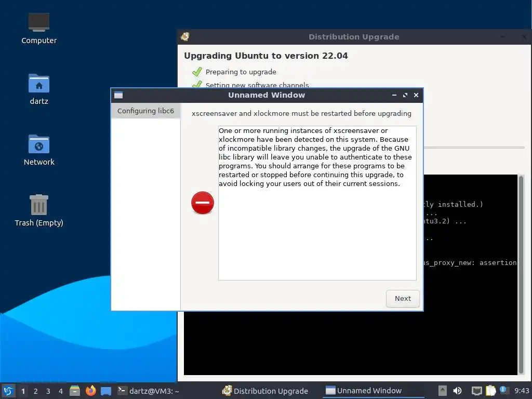Click the terminal scrollbar in Distribution Upgrade

click(521, 275)
